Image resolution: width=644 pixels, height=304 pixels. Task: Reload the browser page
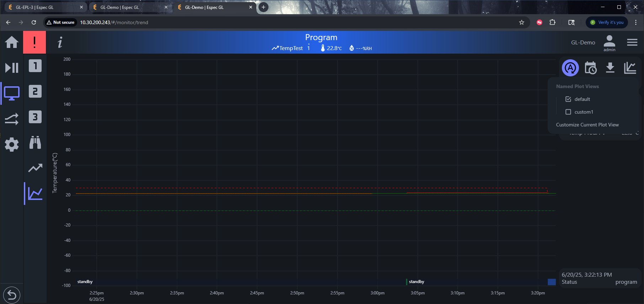point(34,22)
